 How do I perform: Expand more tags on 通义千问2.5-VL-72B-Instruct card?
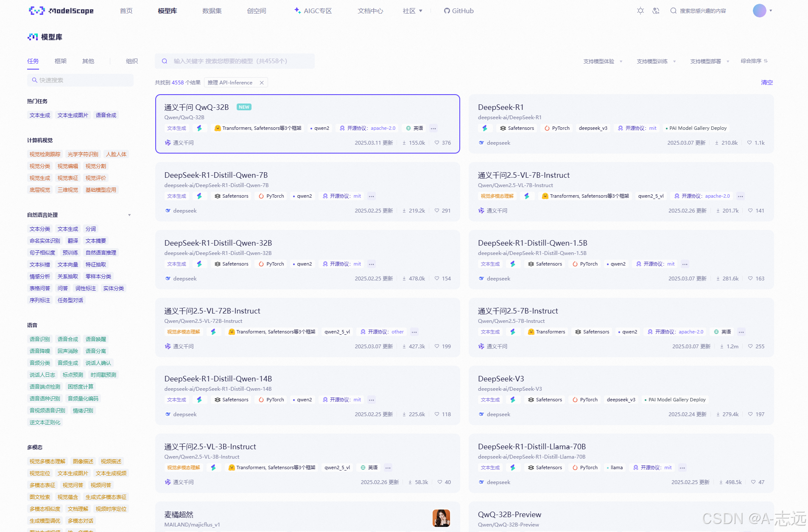(414, 332)
